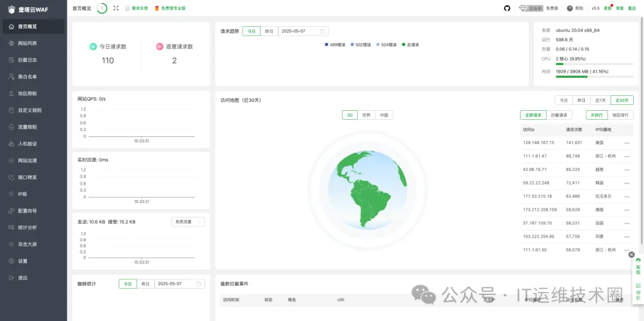644x321 pixels.
Task: Switch the map view to 世界
Action: (367, 115)
